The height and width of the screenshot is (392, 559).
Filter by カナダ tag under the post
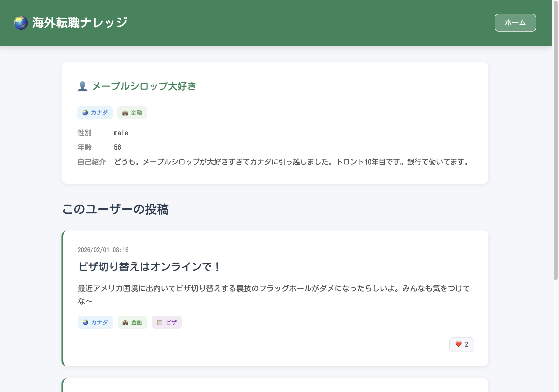point(95,322)
